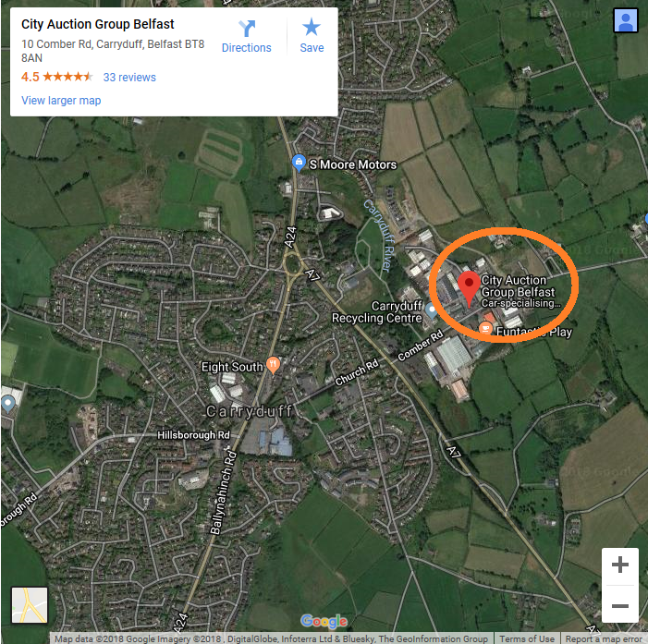Zoom out with the minus button
This screenshot has height=644, width=648.
[x=620, y=605]
